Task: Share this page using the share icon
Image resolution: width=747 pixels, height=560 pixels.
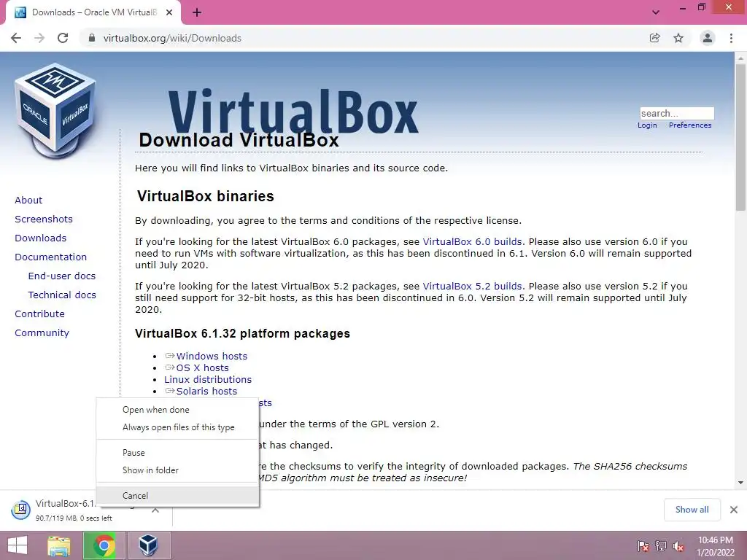Action: pyautogui.click(x=655, y=38)
